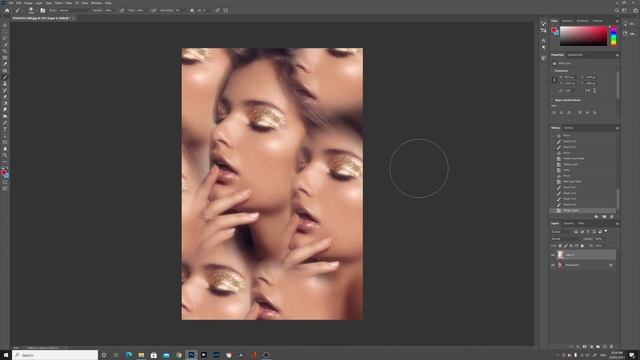This screenshot has width=640, height=360.
Task: Toggle layer filtering switch on/off
Action: pos(606,231)
